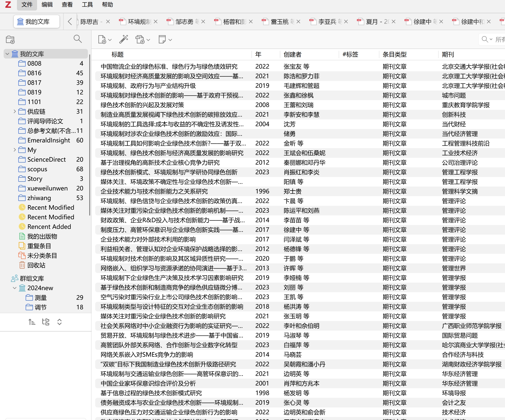Click the sort collections ascending icon
The height and width of the screenshot is (420, 505).
(x=32, y=322)
